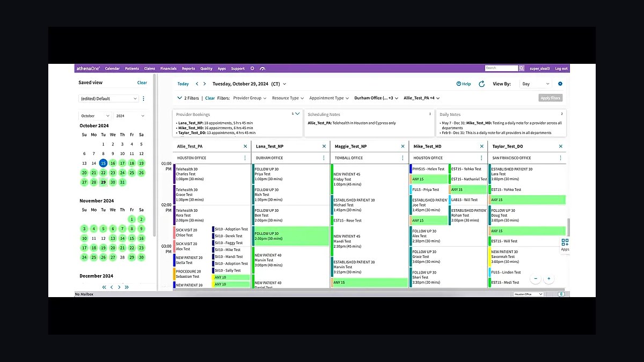Go to next month in the mini calendar

119,287
